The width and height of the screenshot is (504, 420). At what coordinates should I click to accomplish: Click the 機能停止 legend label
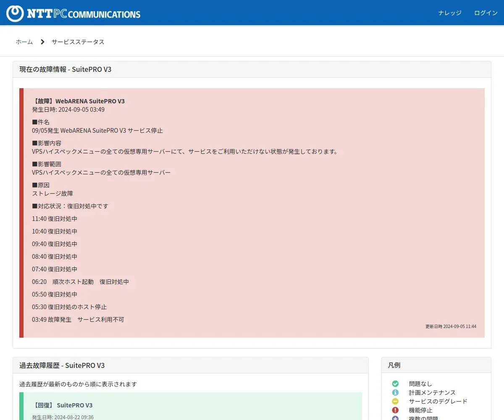coord(420,410)
